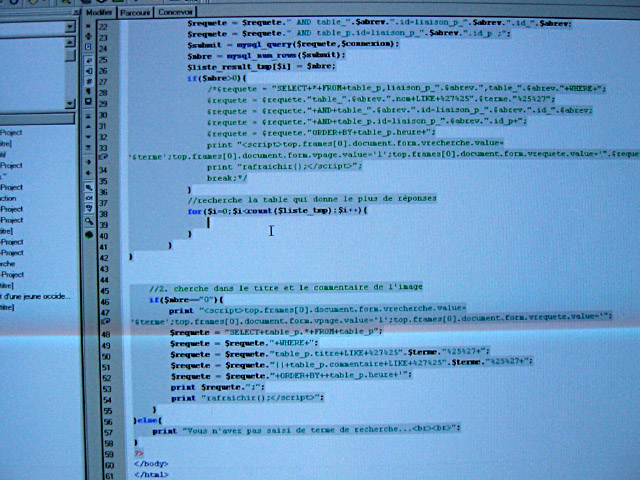
Task: Click the ORDER+BY++table_p.heure line 52
Action: point(291,375)
